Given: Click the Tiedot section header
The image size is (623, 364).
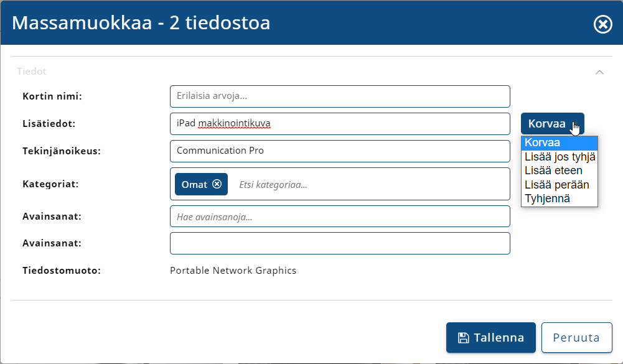Looking at the screenshot, I should 32,72.
